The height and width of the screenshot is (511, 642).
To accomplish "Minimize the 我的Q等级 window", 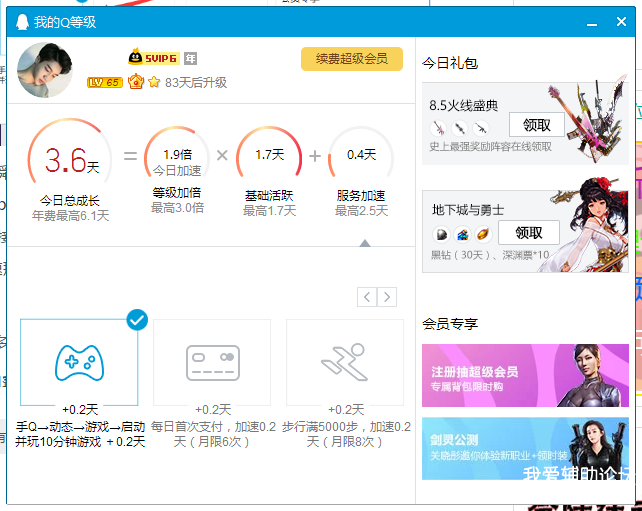I will (x=592, y=24).
